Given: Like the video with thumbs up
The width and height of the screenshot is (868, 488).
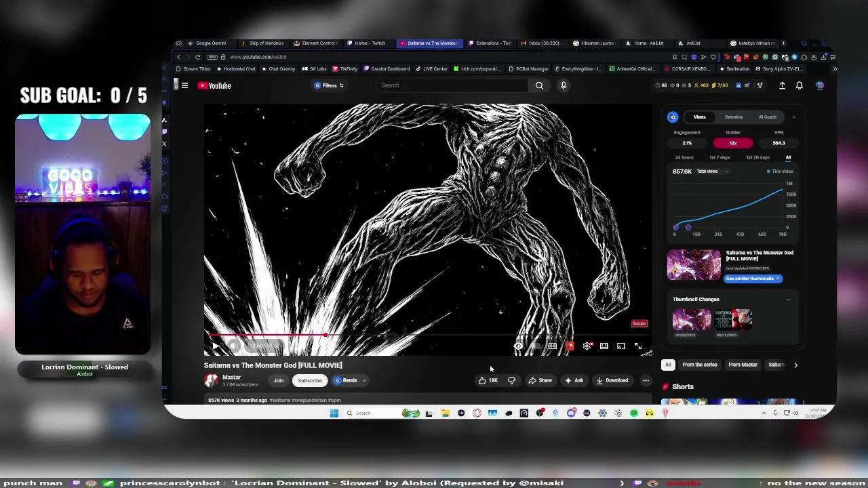Looking at the screenshot, I should coord(488,380).
